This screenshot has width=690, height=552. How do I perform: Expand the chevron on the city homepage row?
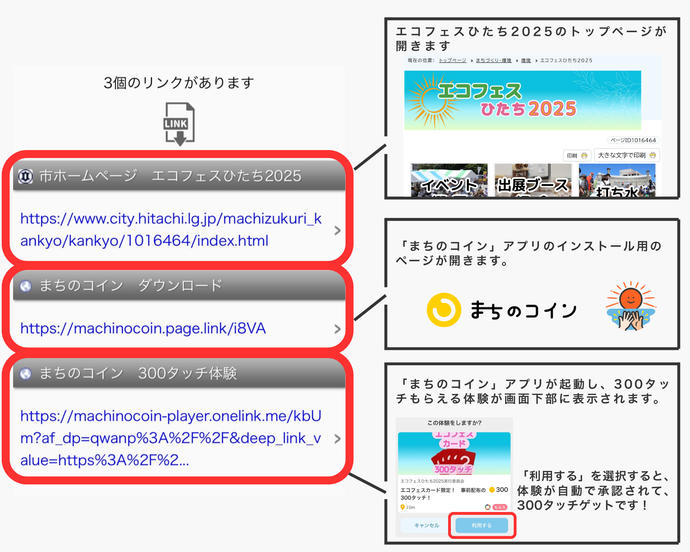pyautogui.click(x=337, y=230)
